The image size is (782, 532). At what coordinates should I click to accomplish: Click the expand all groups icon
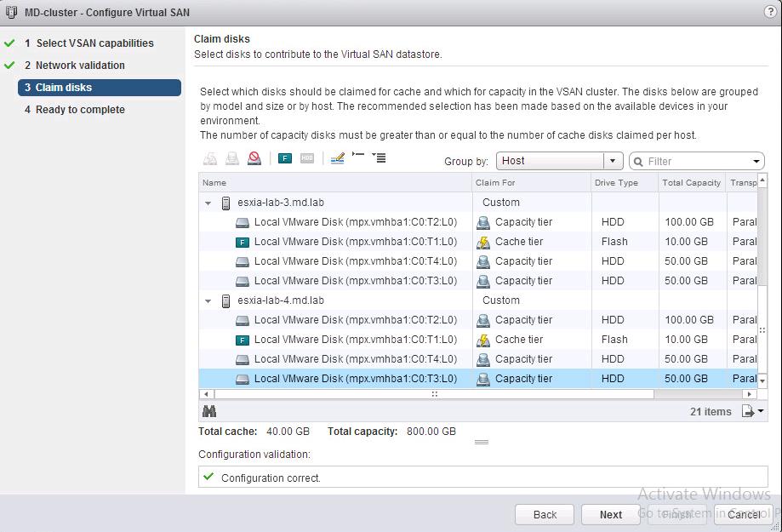coord(380,157)
